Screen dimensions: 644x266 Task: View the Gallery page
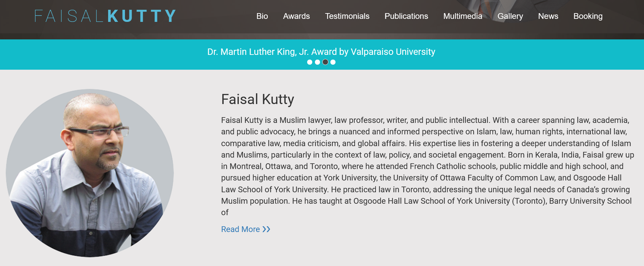tap(510, 16)
